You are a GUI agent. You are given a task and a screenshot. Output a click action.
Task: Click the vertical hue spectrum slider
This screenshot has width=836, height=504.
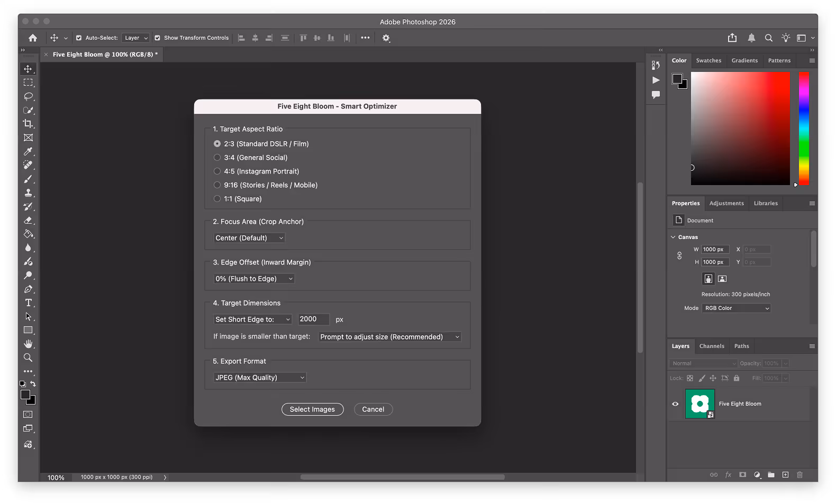[x=804, y=129]
